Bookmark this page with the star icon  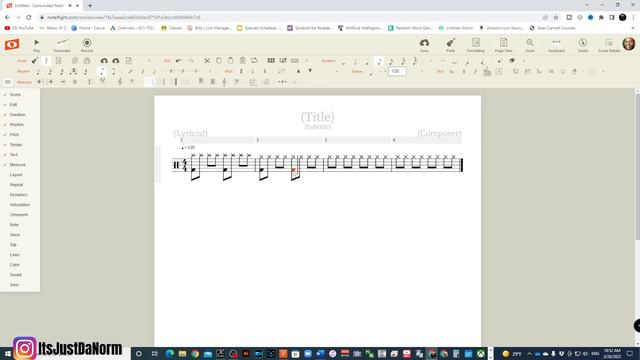click(556, 18)
